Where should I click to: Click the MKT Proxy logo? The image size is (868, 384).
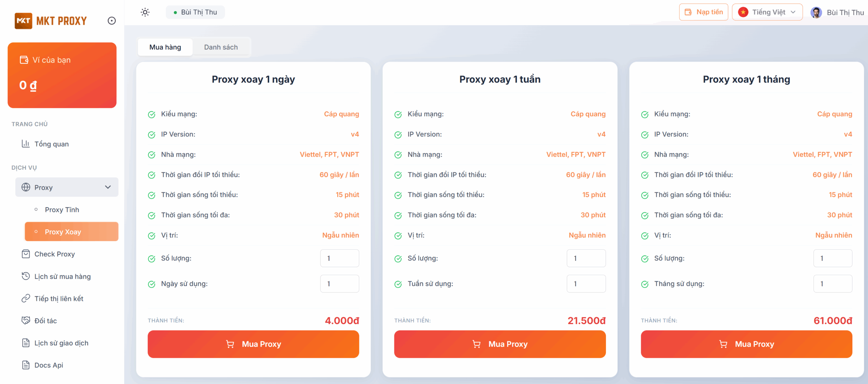click(x=51, y=21)
